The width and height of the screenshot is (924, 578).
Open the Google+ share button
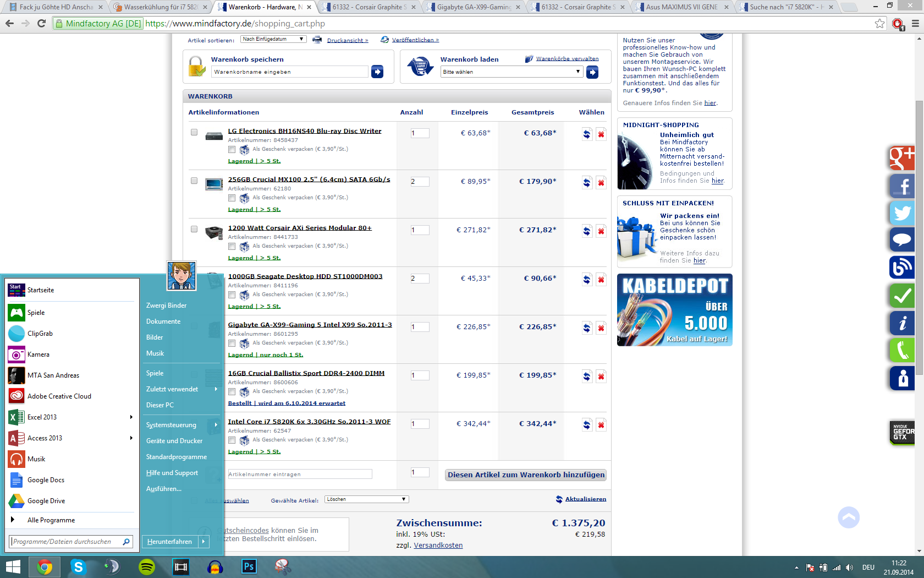point(902,158)
